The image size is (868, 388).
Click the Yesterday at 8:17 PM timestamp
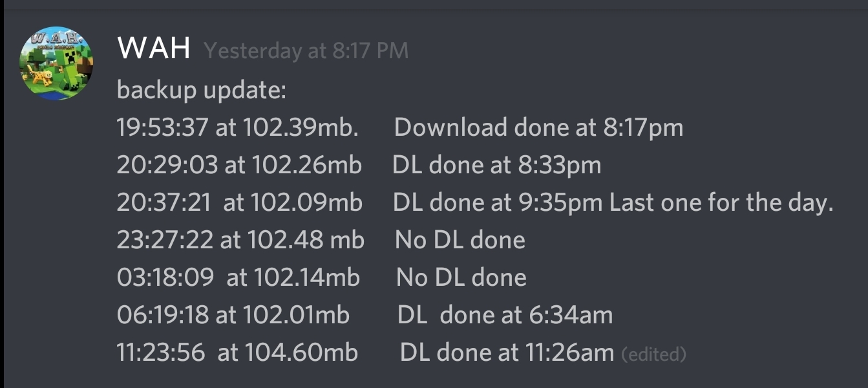click(306, 50)
